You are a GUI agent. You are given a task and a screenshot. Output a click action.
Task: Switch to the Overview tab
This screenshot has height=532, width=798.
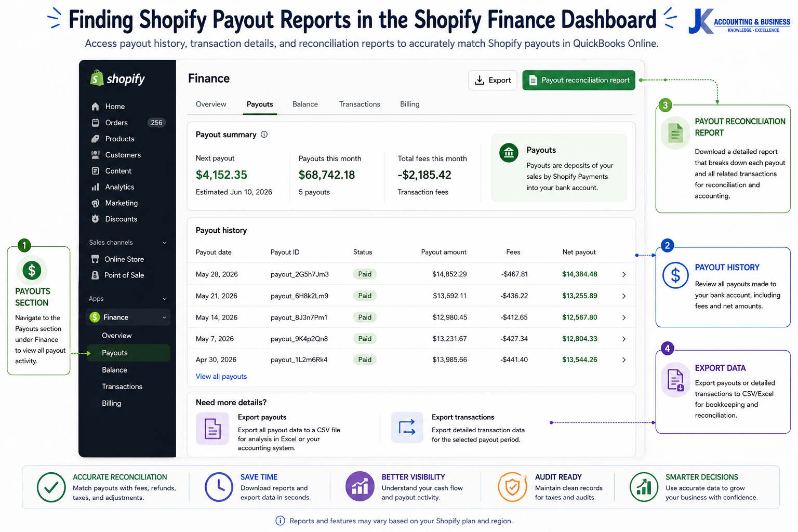(x=211, y=104)
